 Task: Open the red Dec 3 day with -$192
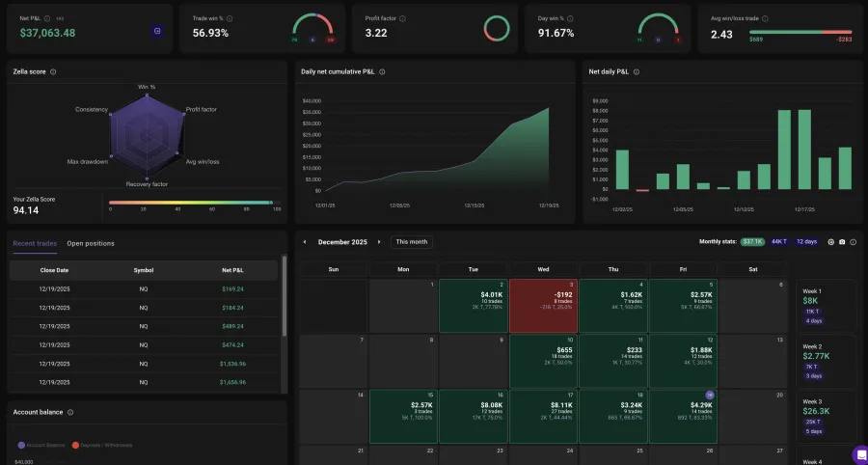[543, 306]
